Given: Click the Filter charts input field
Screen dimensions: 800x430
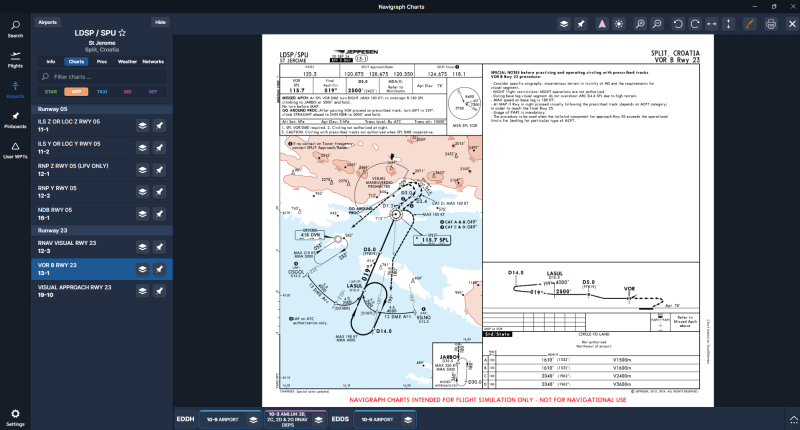Looking at the screenshot, I should click(x=102, y=77).
